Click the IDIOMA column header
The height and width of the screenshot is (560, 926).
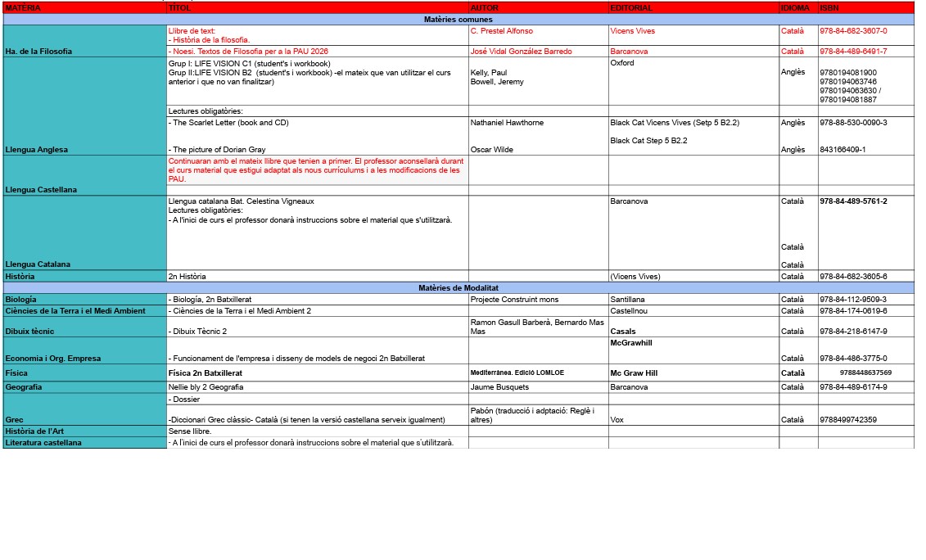(x=795, y=8)
